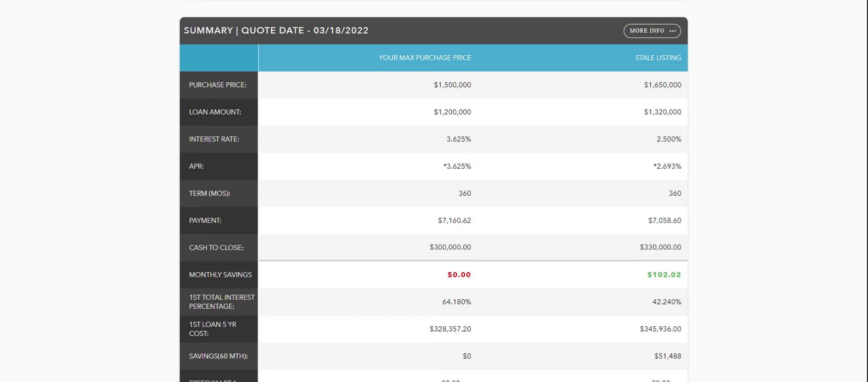
Task: Click the INTEREST RATE row label
Action: (214, 139)
